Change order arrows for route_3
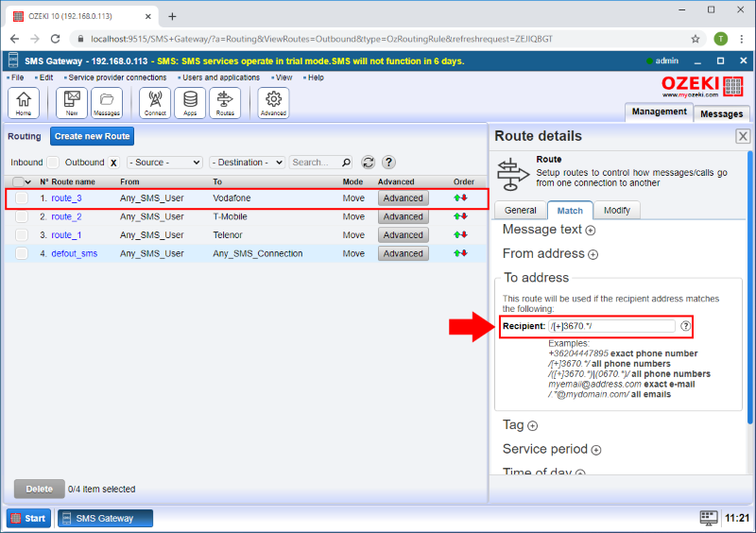This screenshot has width=756, height=533. (x=460, y=198)
